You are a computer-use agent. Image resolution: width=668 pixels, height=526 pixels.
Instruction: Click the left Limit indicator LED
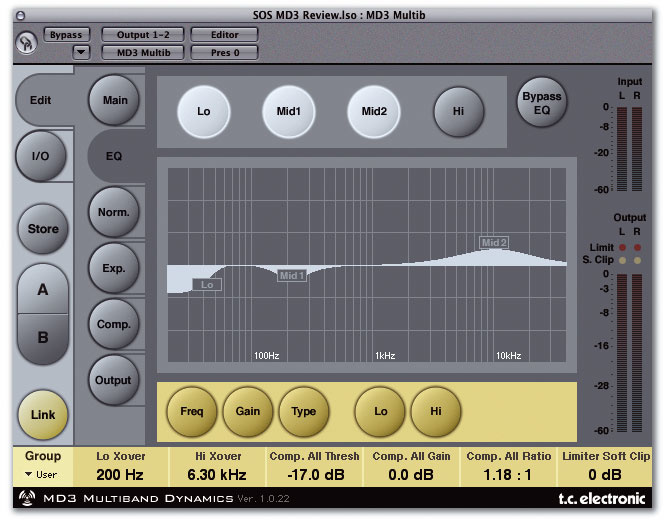[x=622, y=247]
